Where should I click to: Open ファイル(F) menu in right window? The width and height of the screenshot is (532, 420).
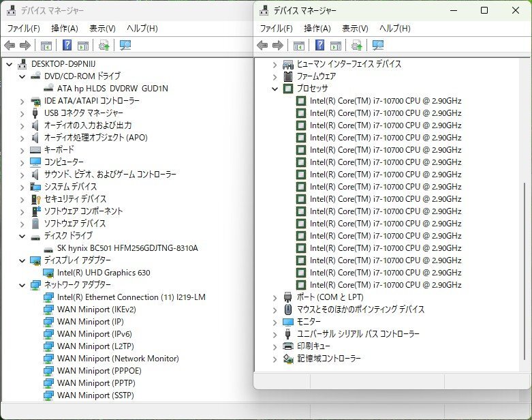click(x=276, y=28)
